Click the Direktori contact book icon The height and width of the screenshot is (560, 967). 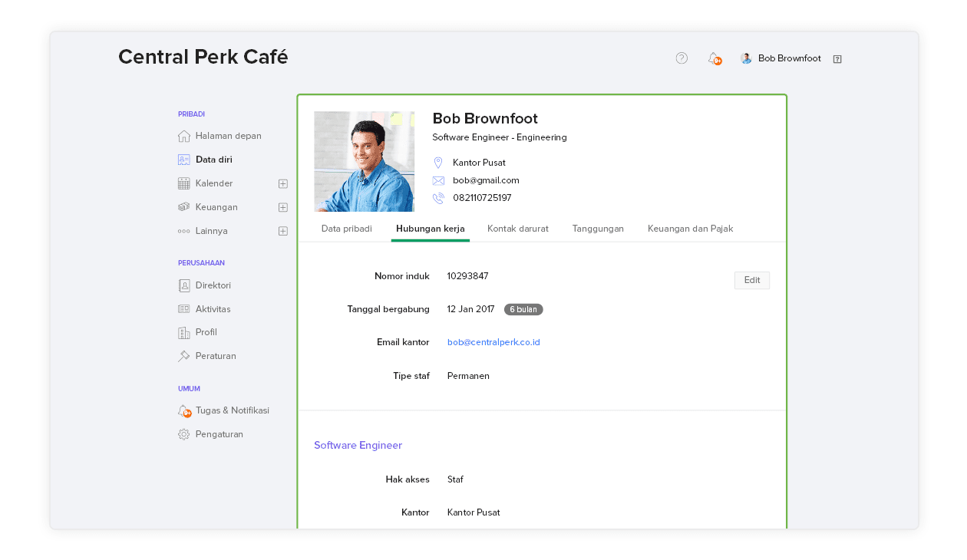click(184, 285)
